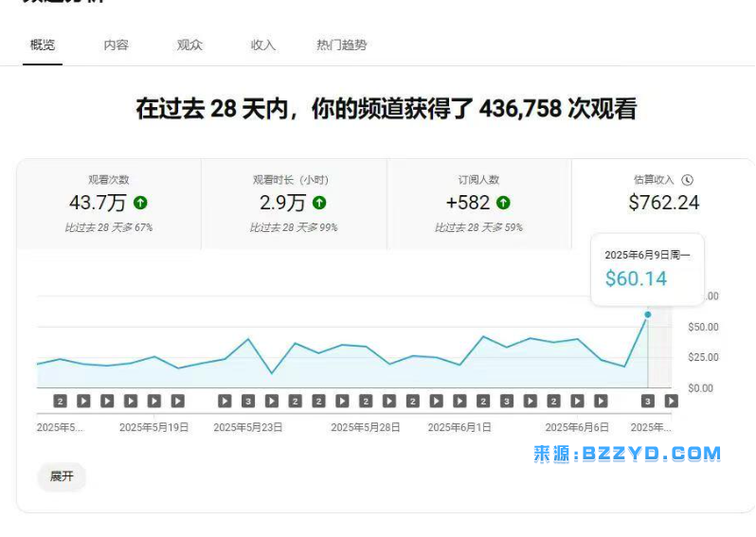Open the 3 marker above 2025年5月23日 label

pyautogui.click(x=248, y=402)
